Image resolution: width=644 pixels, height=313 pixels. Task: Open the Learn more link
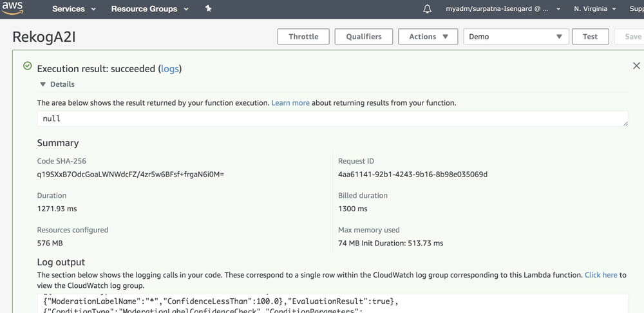click(290, 102)
